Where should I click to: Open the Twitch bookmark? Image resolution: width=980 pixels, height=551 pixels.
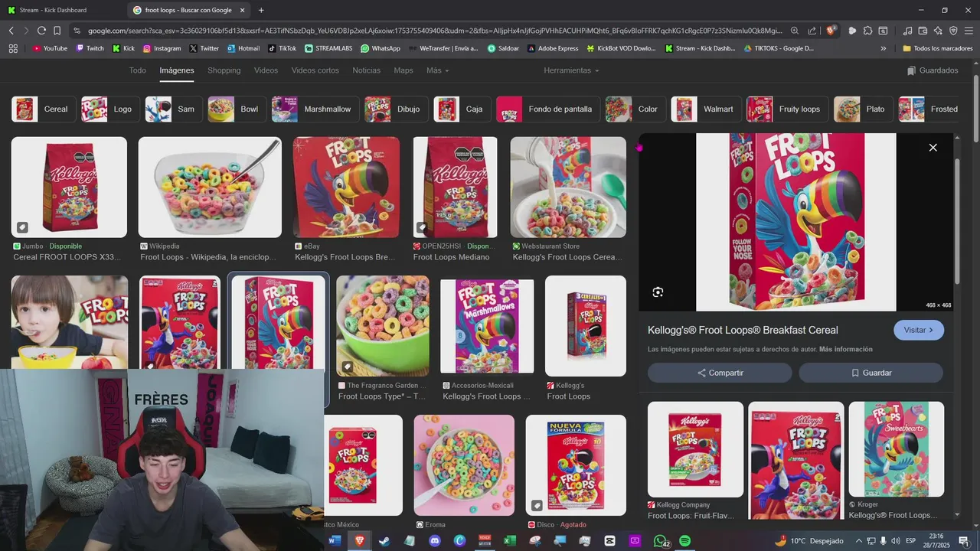90,48
